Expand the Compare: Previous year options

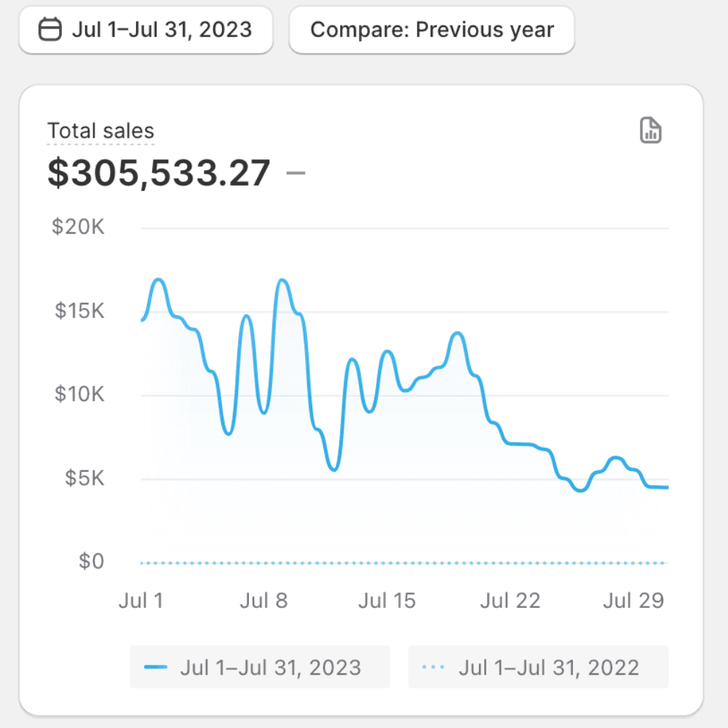(432, 30)
